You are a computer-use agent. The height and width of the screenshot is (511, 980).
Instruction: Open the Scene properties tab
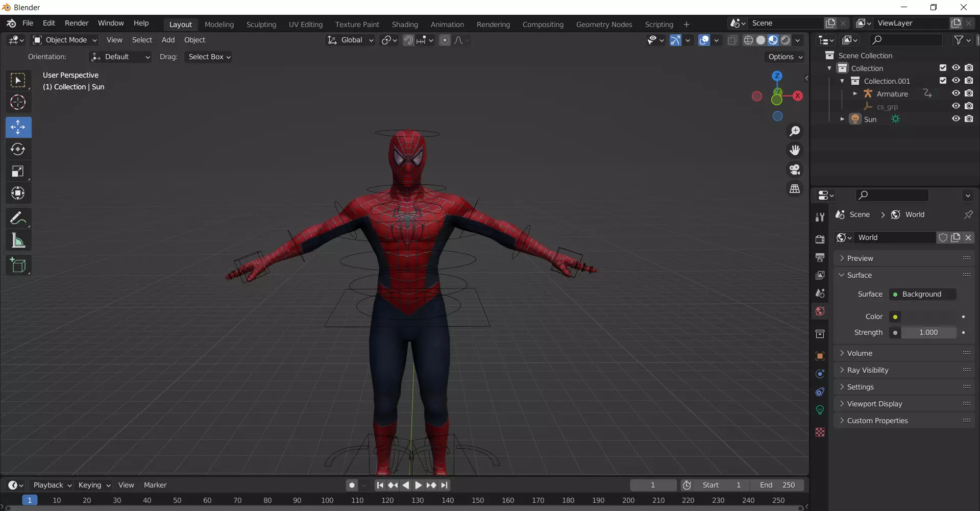(x=820, y=293)
